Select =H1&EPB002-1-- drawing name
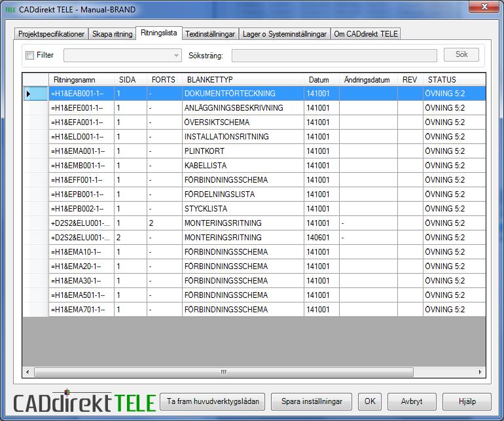Viewport: 504px width, 421px height. click(81, 209)
